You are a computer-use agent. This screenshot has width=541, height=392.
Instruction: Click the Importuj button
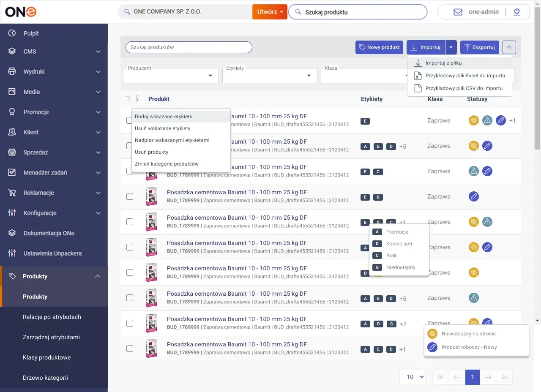pos(426,47)
